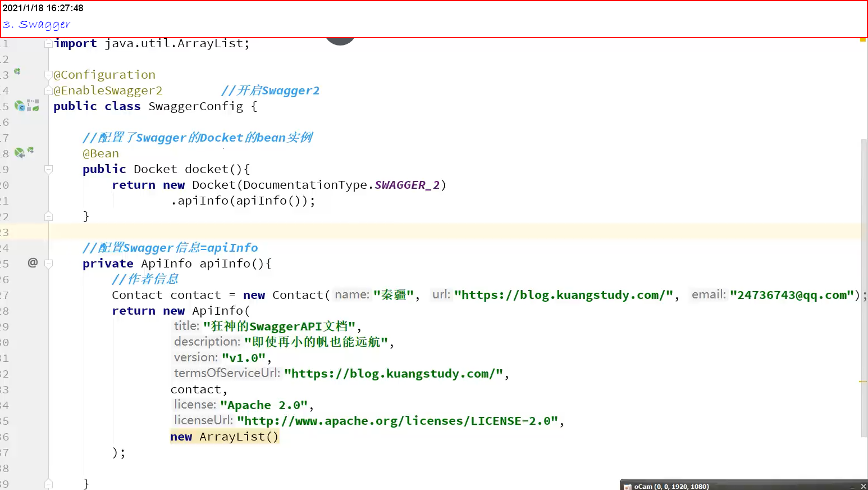868x490 pixels.
Task: Collapse the import statements fold marker
Action: [x=48, y=43]
